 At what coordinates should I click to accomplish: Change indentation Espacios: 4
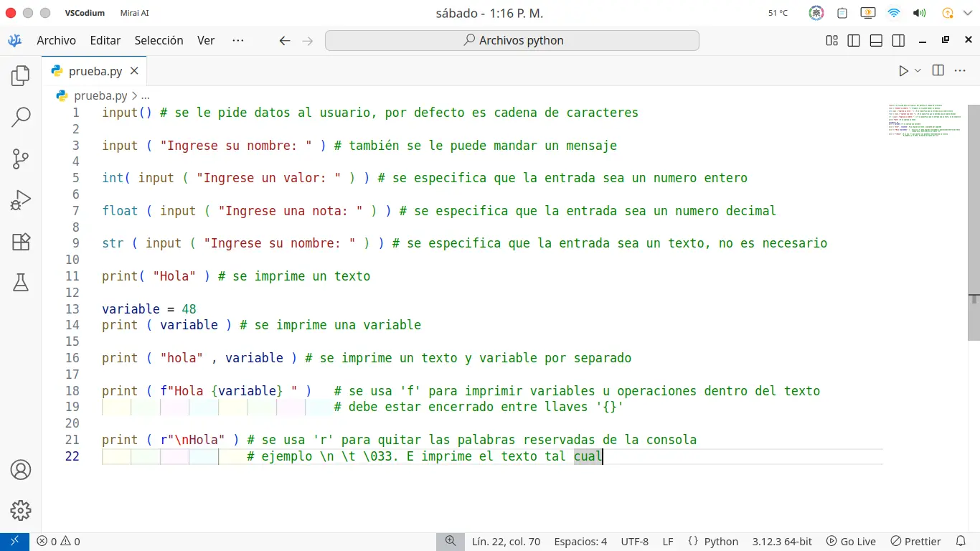pyautogui.click(x=580, y=542)
